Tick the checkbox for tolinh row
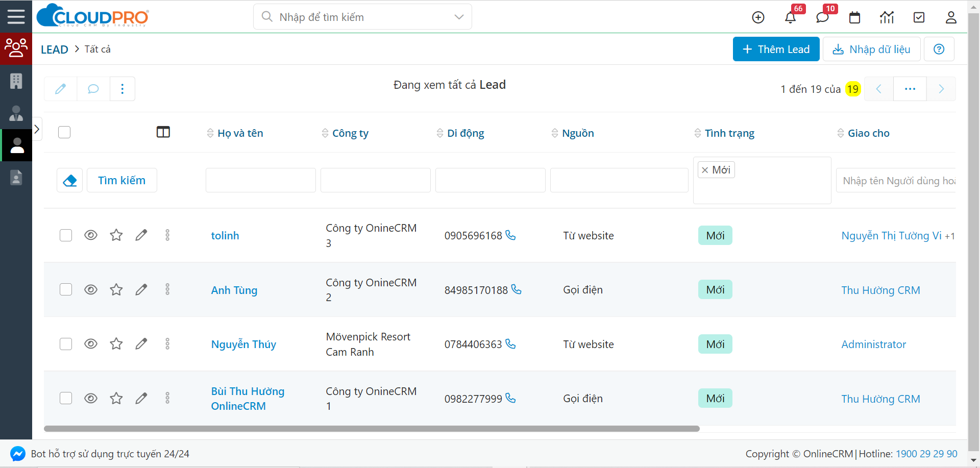 click(x=66, y=235)
